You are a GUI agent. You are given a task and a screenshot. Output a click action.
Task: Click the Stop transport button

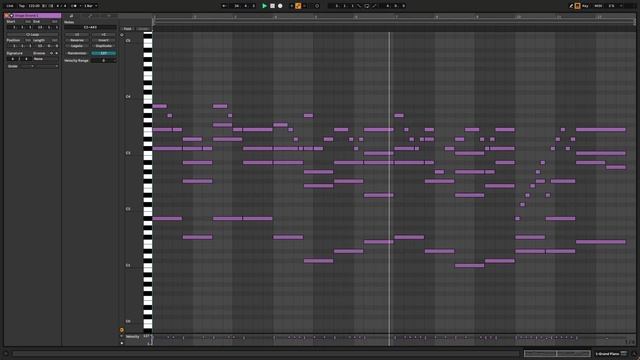tap(272, 6)
